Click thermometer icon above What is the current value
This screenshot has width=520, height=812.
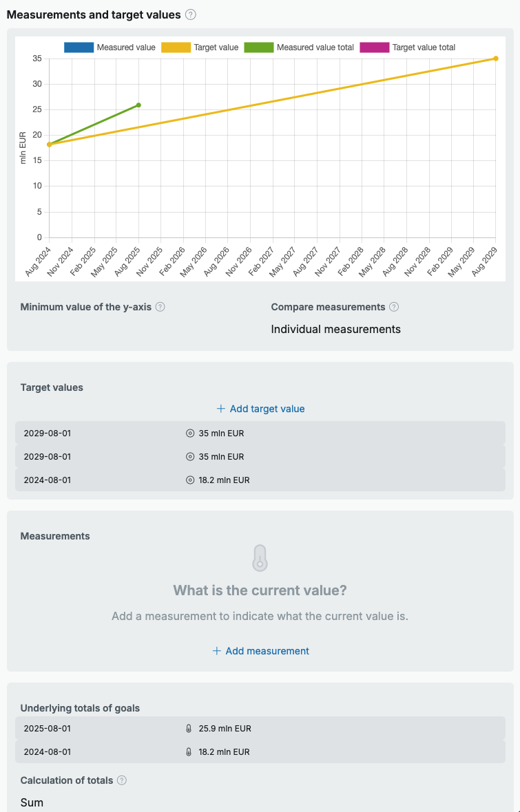point(260,558)
